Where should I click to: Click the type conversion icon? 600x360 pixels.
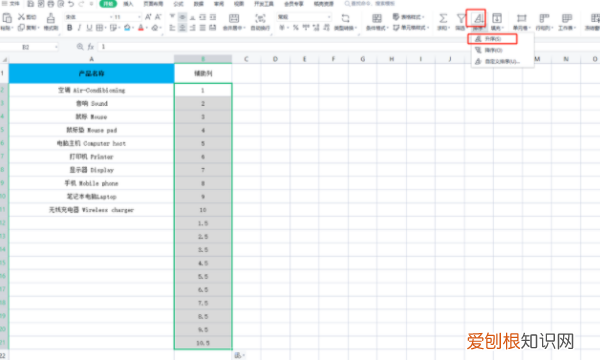[x=345, y=18]
